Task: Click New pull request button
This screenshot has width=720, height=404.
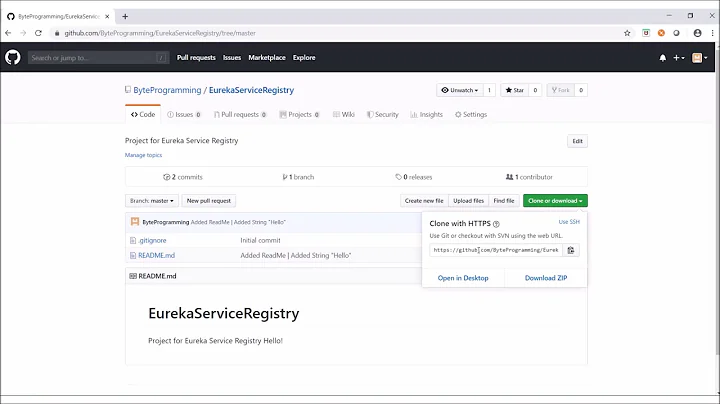Action: 208,201
